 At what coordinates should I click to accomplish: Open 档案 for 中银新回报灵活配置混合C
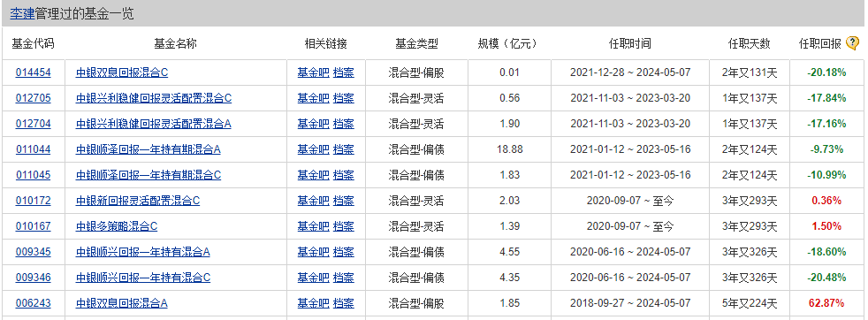coord(343,201)
